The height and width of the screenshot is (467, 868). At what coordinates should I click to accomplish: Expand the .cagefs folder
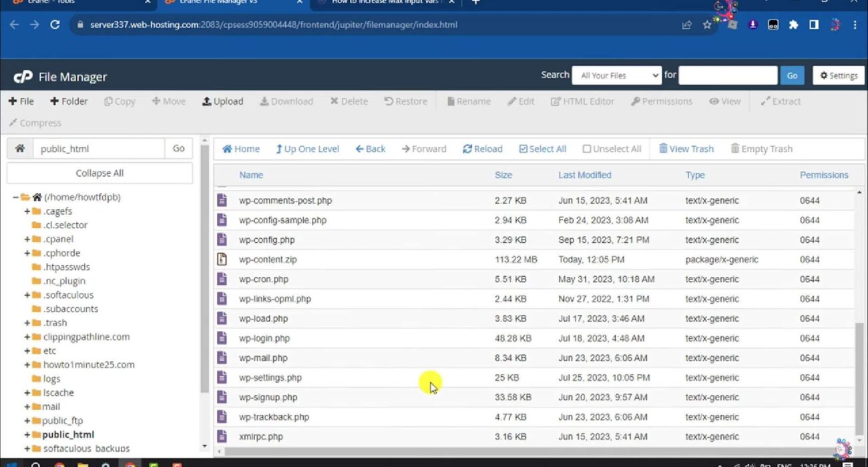(x=27, y=211)
